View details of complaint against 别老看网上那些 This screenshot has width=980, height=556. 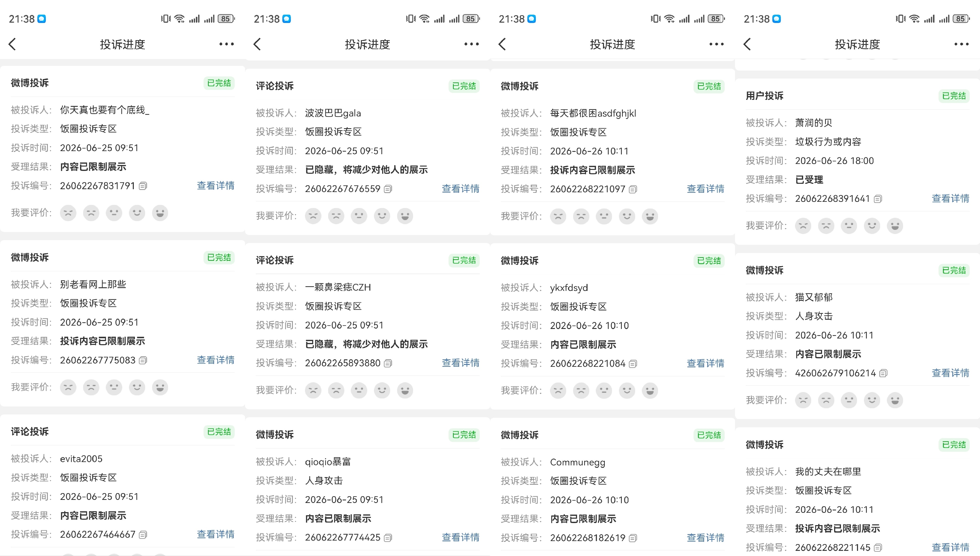216,360
